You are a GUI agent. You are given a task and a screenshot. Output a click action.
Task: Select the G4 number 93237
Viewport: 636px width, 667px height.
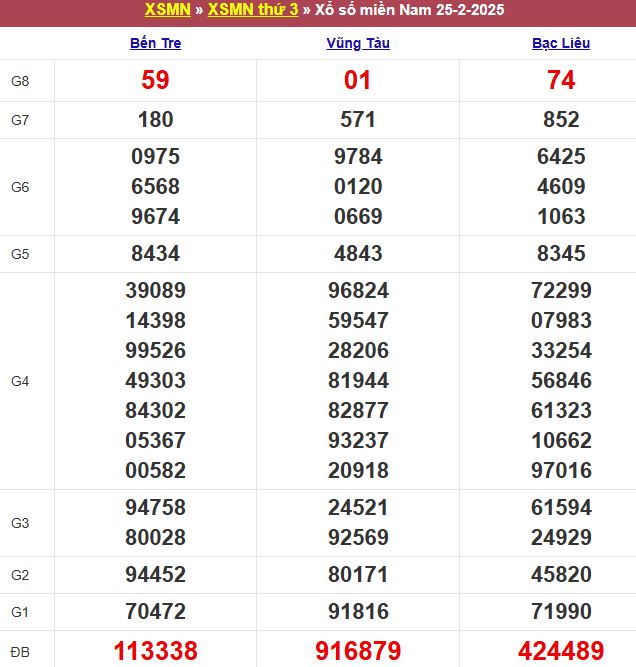pyautogui.click(x=358, y=440)
